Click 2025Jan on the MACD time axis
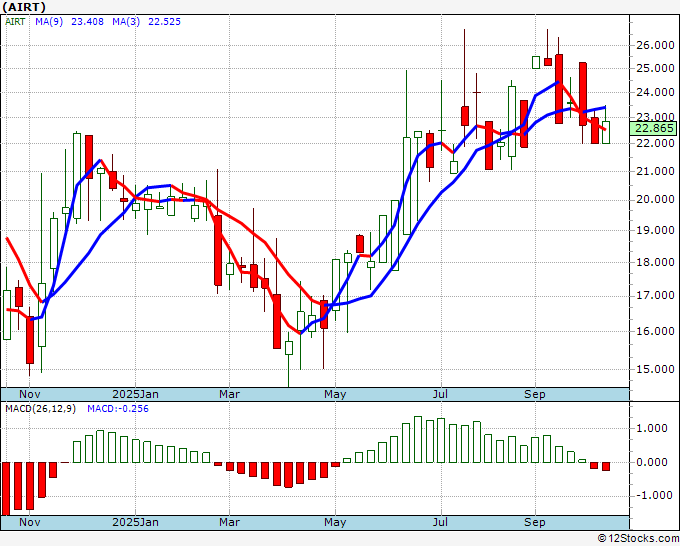 tap(135, 522)
